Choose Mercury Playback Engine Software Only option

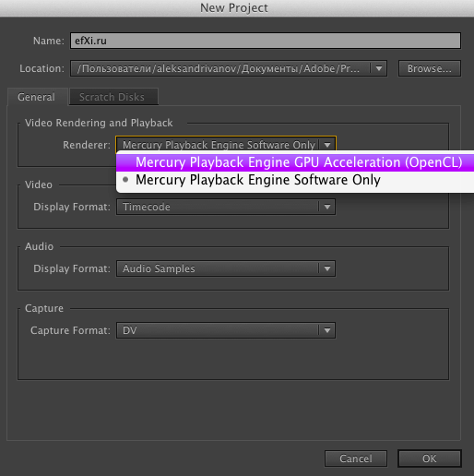(295, 180)
